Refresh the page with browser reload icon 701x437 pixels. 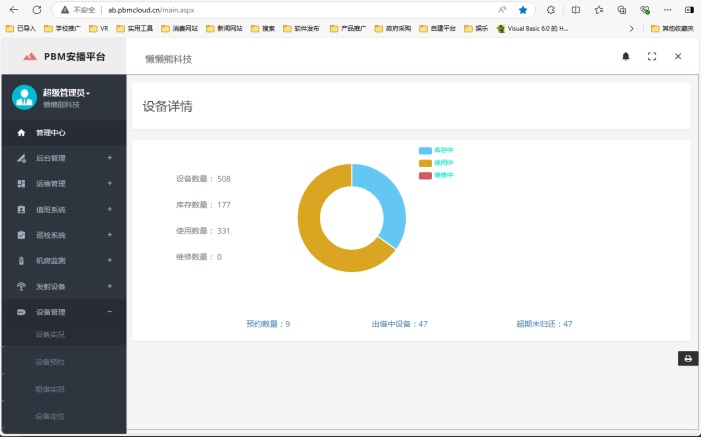click(x=37, y=9)
